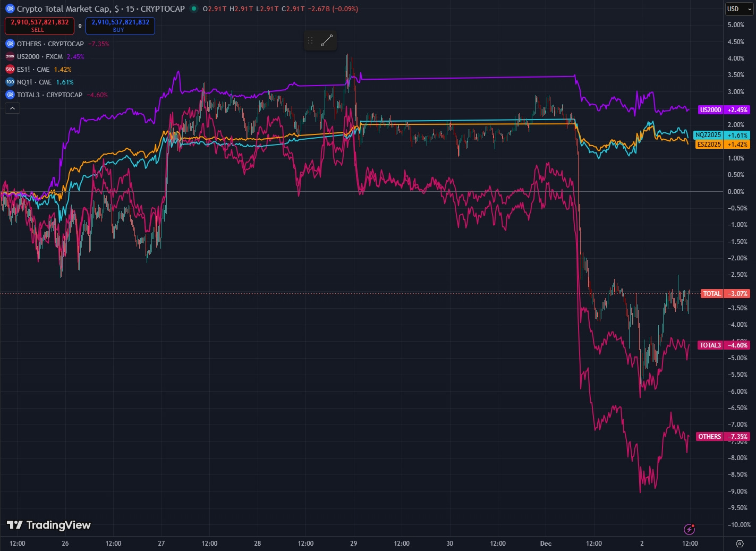Click the Dec date label on time axis
The height and width of the screenshot is (551, 756).
pyautogui.click(x=546, y=543)
